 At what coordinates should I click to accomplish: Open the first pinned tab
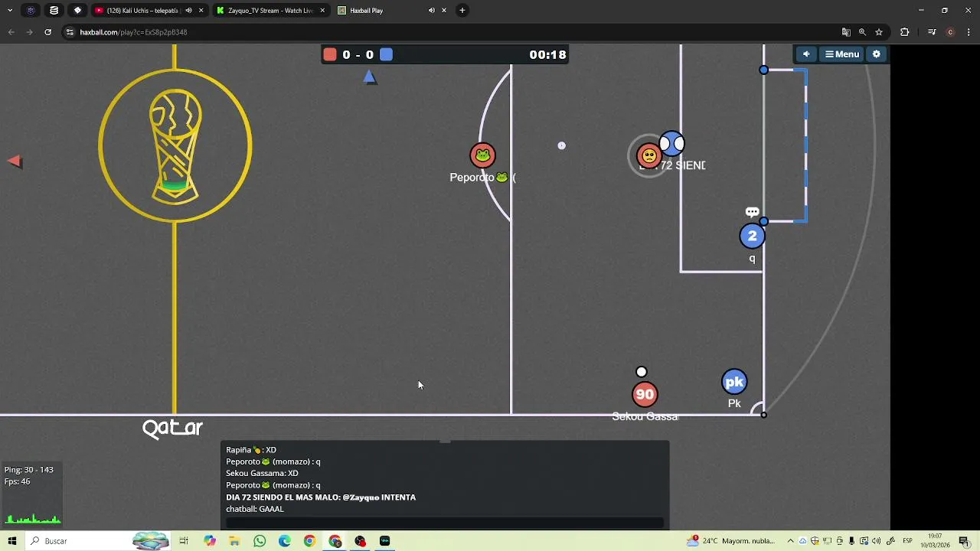tap(31, 11)
